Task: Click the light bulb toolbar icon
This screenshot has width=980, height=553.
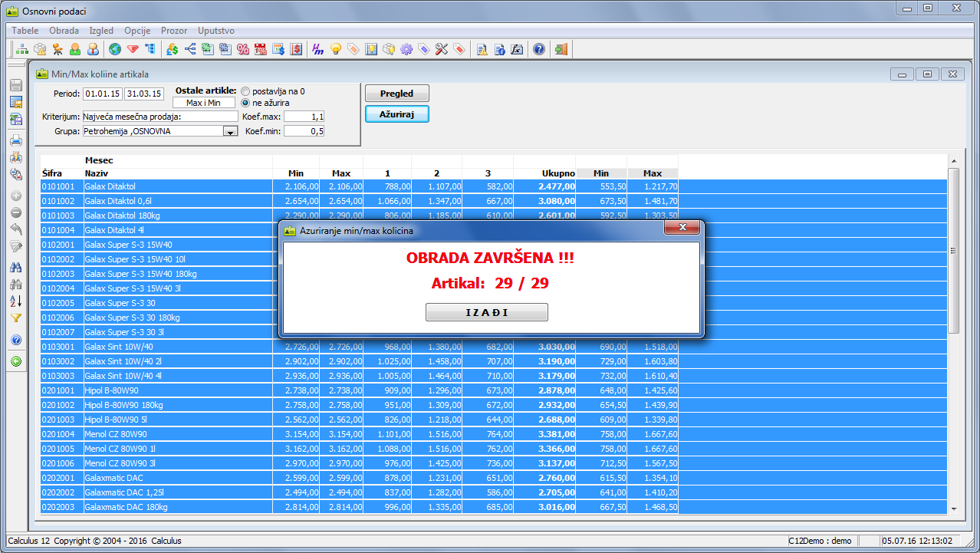Action: click(335, 50)
